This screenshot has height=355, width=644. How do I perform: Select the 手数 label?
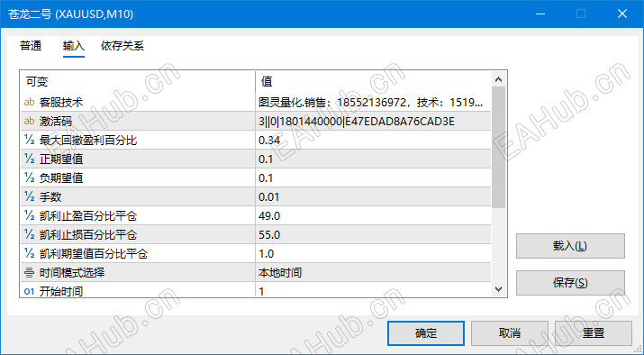50,196
